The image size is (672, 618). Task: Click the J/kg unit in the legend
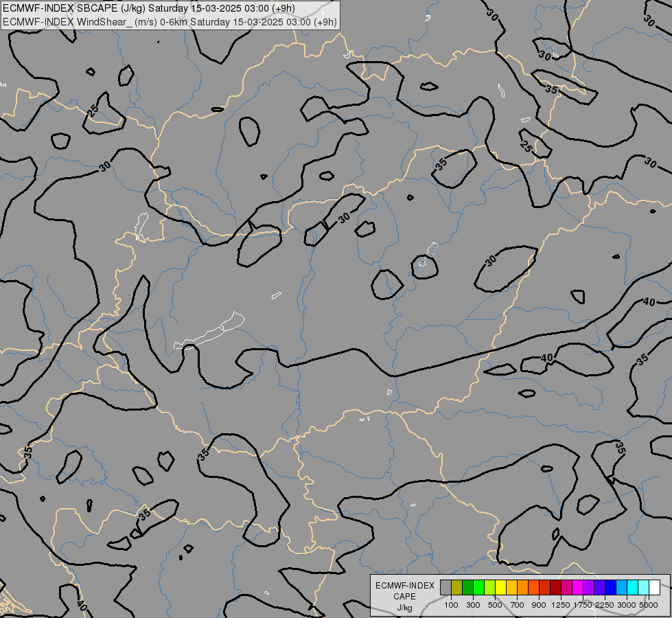pos(404,608)
